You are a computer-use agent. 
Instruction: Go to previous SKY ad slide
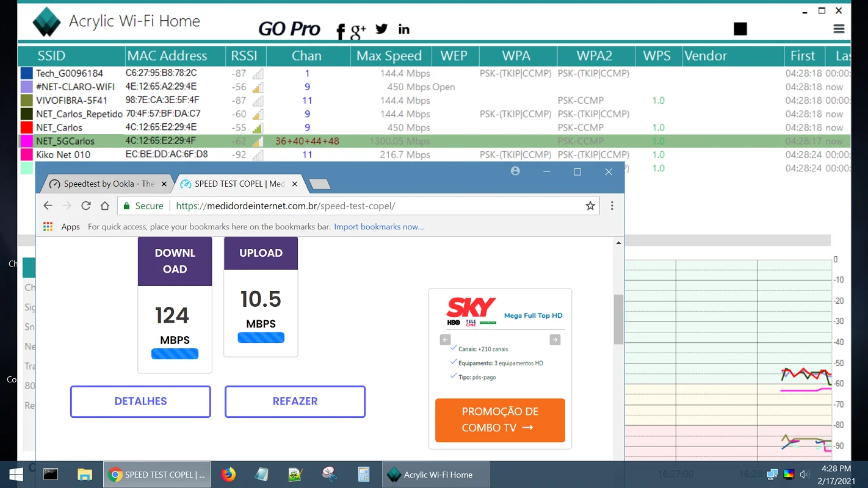pyautogui.click(x=445, y=340)
